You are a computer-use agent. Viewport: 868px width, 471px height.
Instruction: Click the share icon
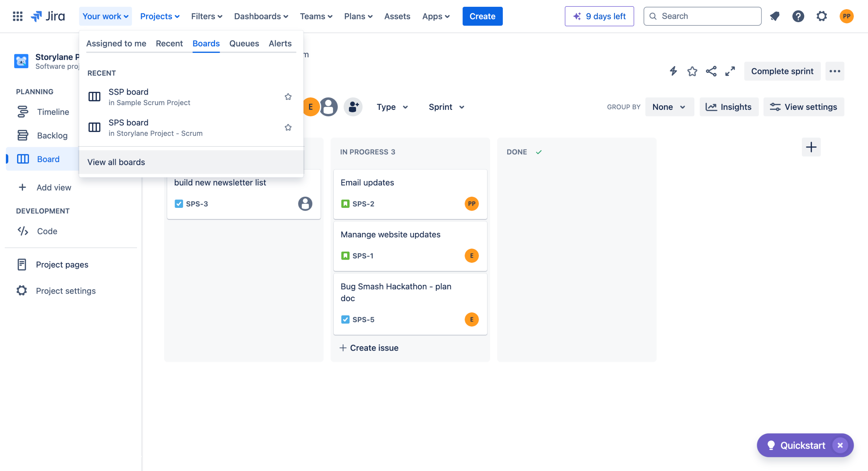pos(711,71)
